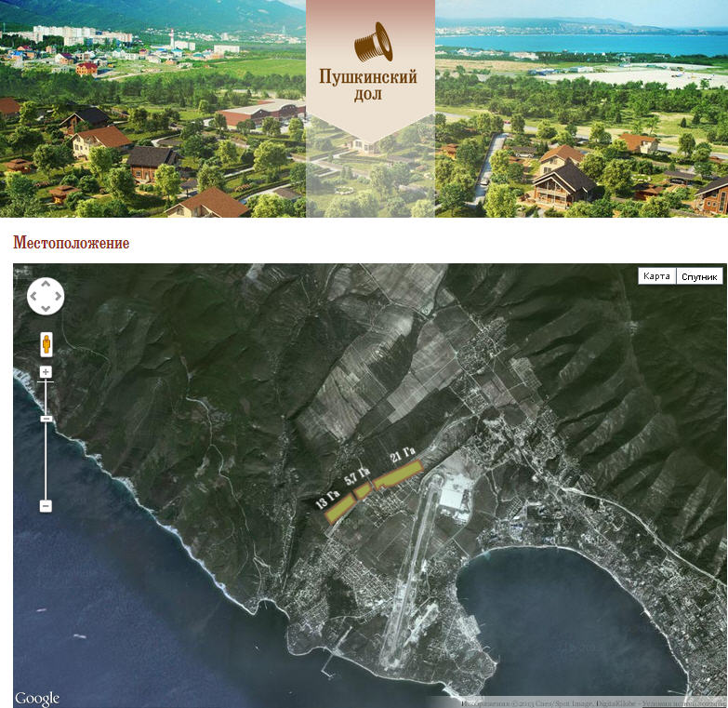Click the Местоположение heading
This screenshot has height=708, width=728.
[x=72, y=244]
